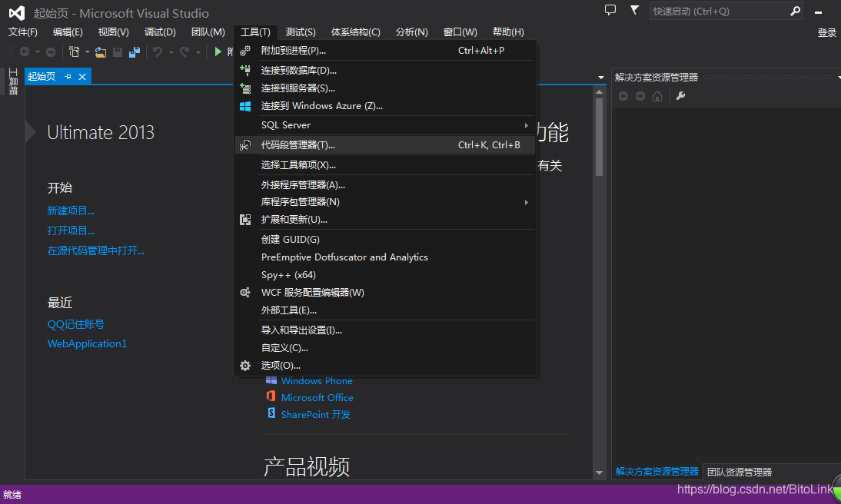Click the Save single-disk toolbar icon
This screenshot has width=841, height=504.
118,51
